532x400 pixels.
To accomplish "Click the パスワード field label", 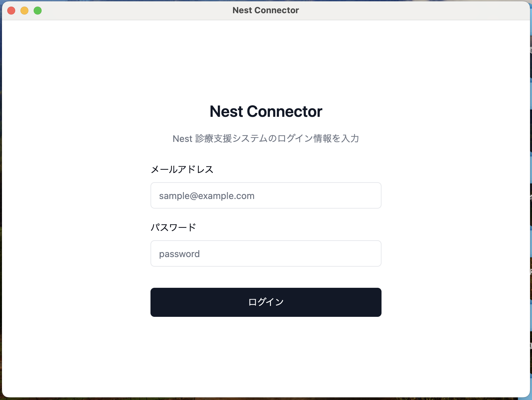I will pos(173,227).
